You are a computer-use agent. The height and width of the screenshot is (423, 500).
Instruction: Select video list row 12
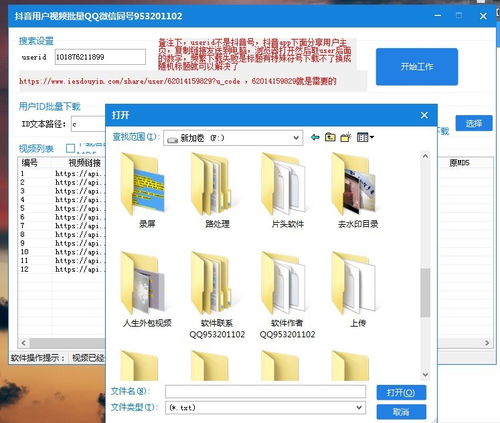pos(62,269)
